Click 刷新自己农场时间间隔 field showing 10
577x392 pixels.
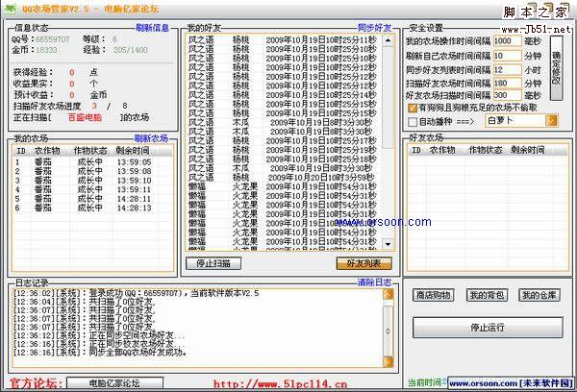(507, 56)
